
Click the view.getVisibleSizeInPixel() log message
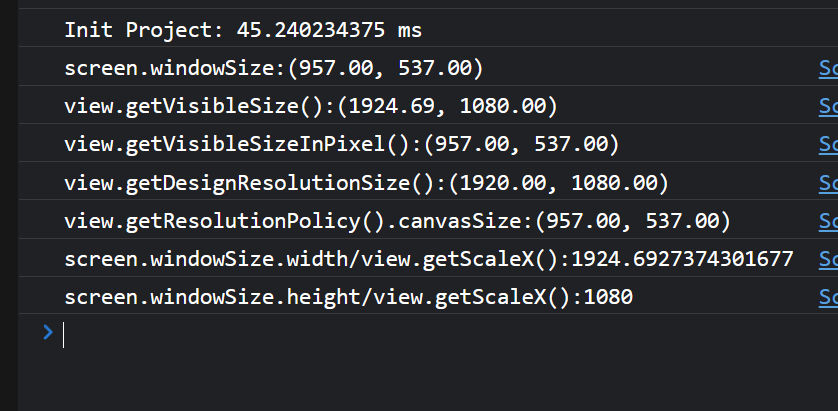pyautogui.click(x=342, y=145)
